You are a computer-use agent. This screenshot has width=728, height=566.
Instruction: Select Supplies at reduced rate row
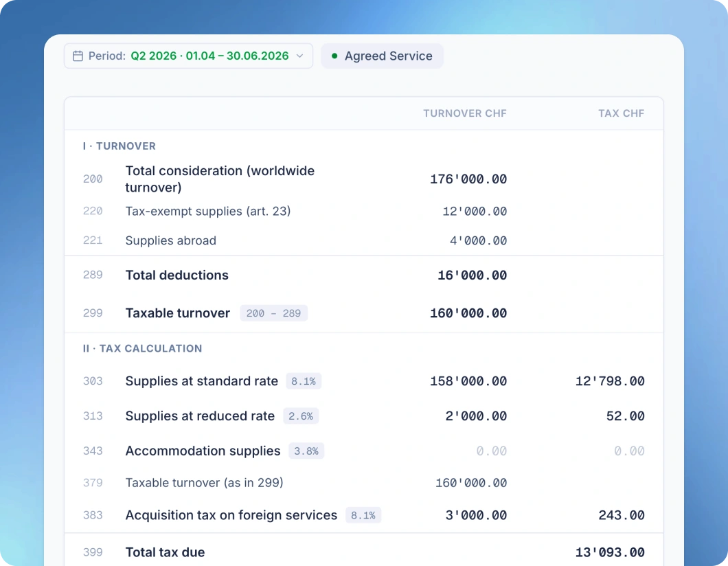tap(364, 416)
